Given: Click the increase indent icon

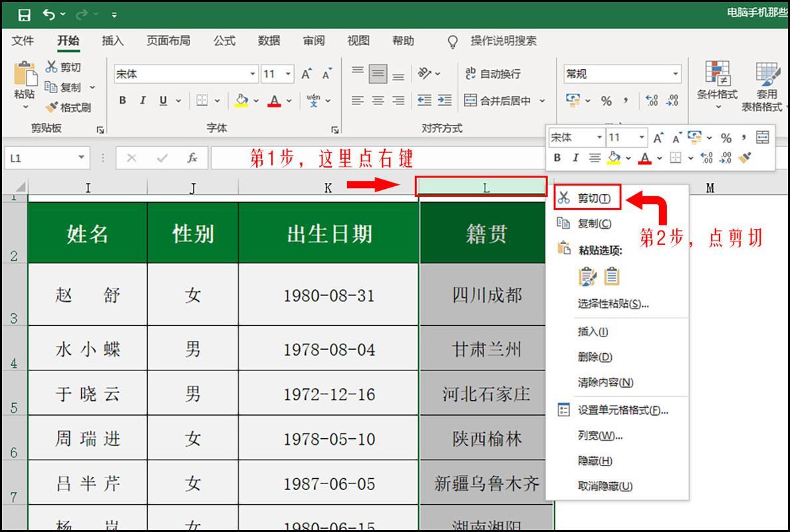Looking at the screenshot, I should click(445, 100).
